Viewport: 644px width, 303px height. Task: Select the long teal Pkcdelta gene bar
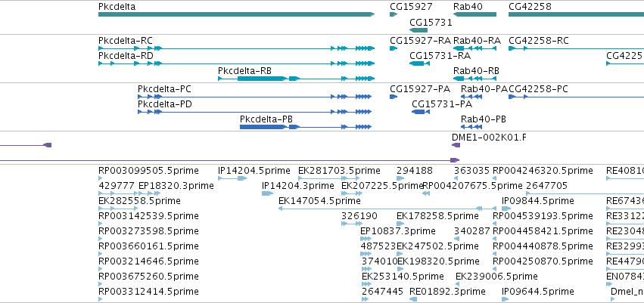(237, 14)
